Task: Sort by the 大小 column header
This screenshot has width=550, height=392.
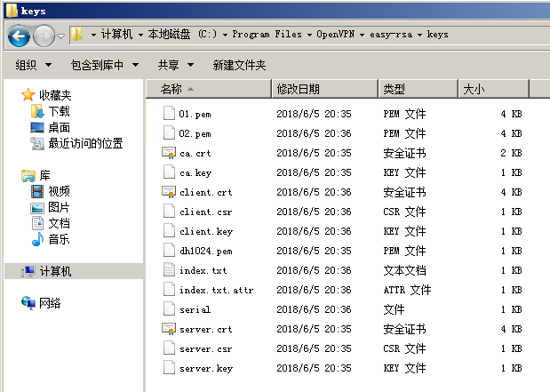Action: [493, 89]
